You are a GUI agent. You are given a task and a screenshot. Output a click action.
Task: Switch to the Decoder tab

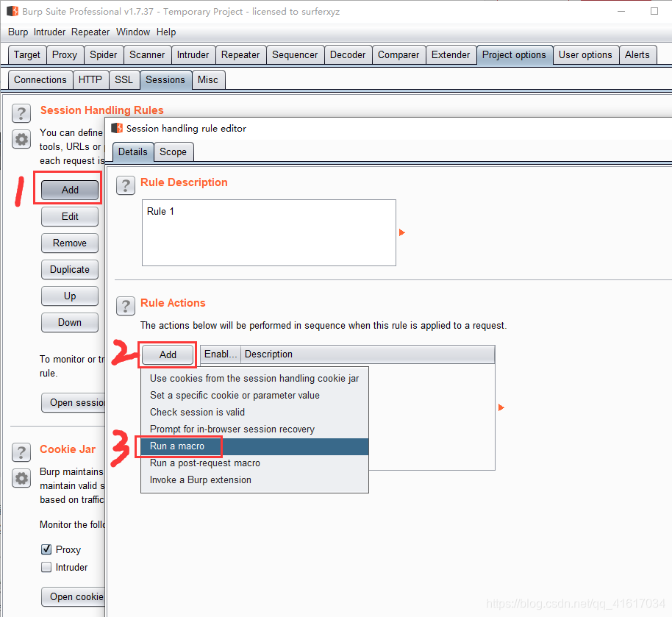click(348, 55)
